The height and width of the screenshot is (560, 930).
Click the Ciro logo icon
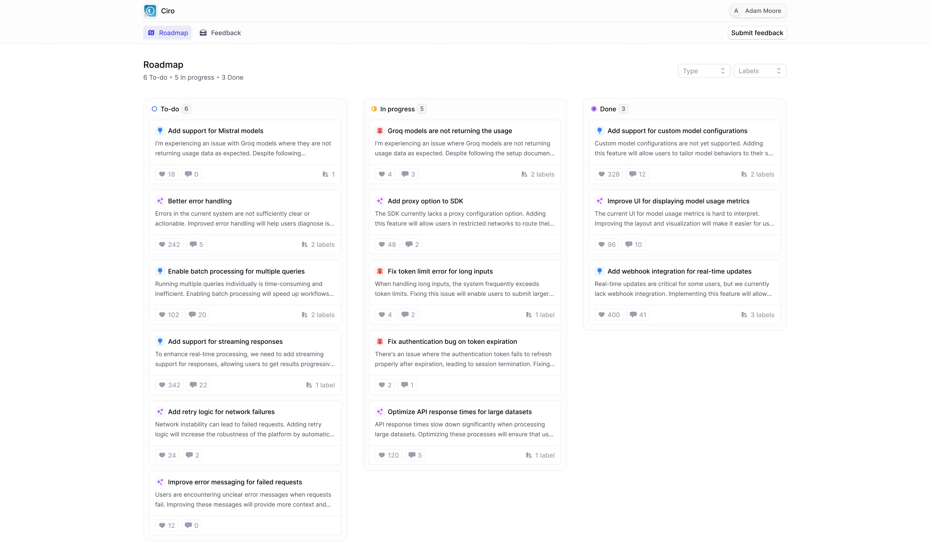coord(150,11)
